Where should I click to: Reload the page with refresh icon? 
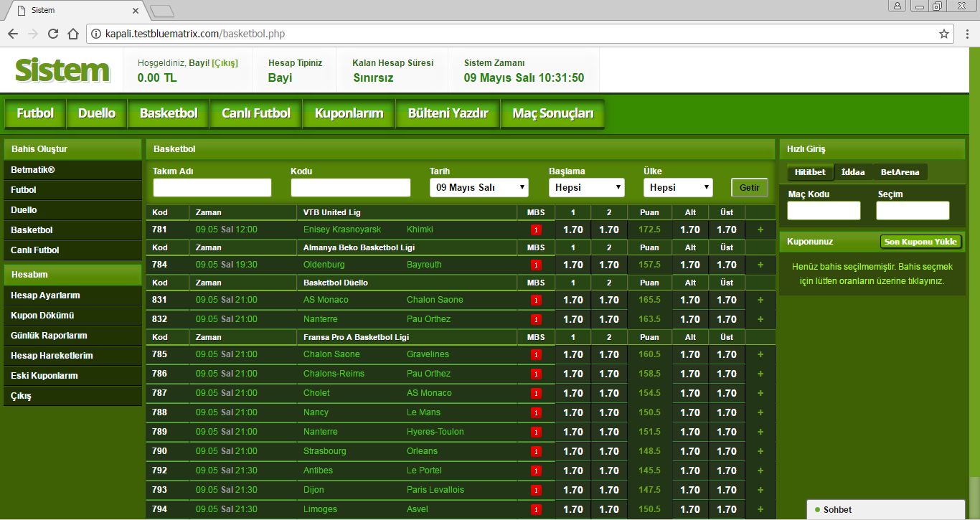pos(53,34)
